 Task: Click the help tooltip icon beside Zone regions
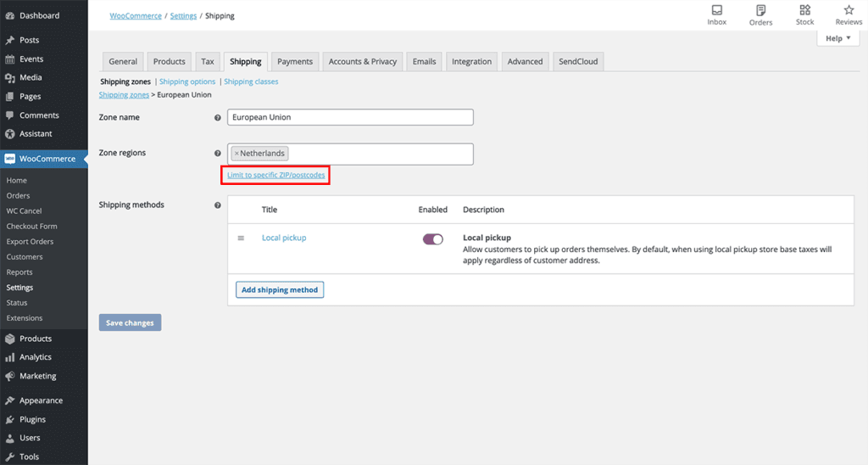(218, 153)
